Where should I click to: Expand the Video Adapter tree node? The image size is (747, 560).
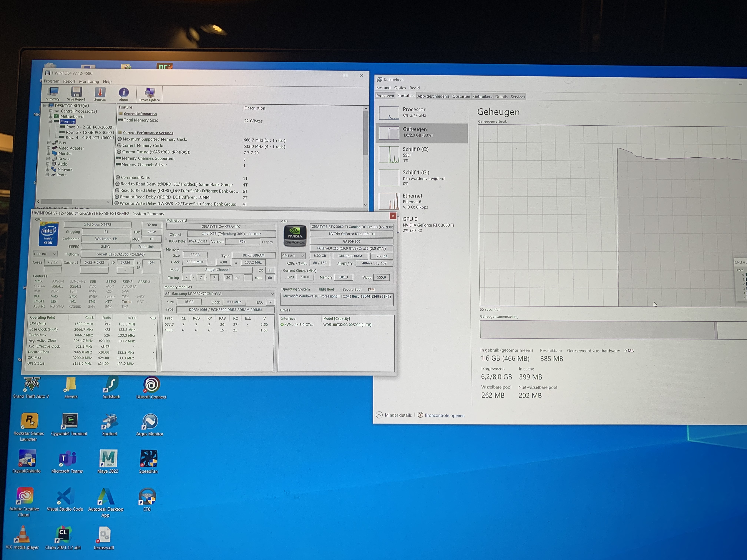(x=48, y=148)
